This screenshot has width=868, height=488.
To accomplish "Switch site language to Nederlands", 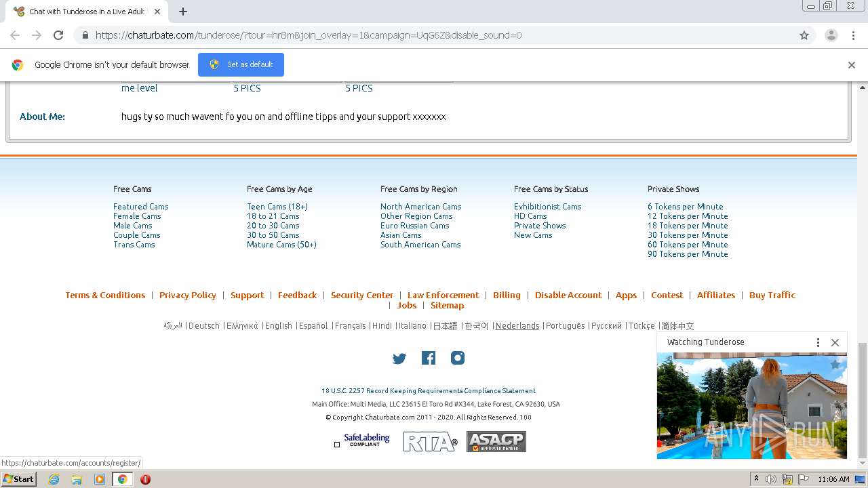I will 517,326.
